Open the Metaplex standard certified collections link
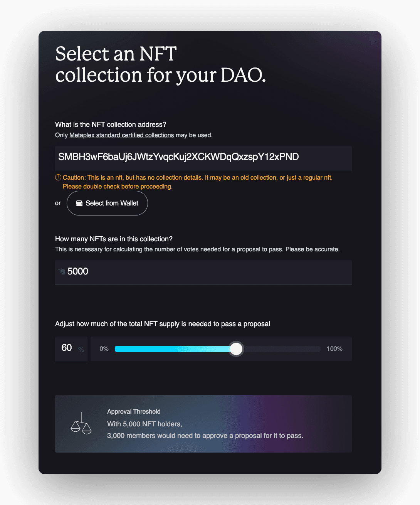The image size is (420, 505). click(121, 135)
